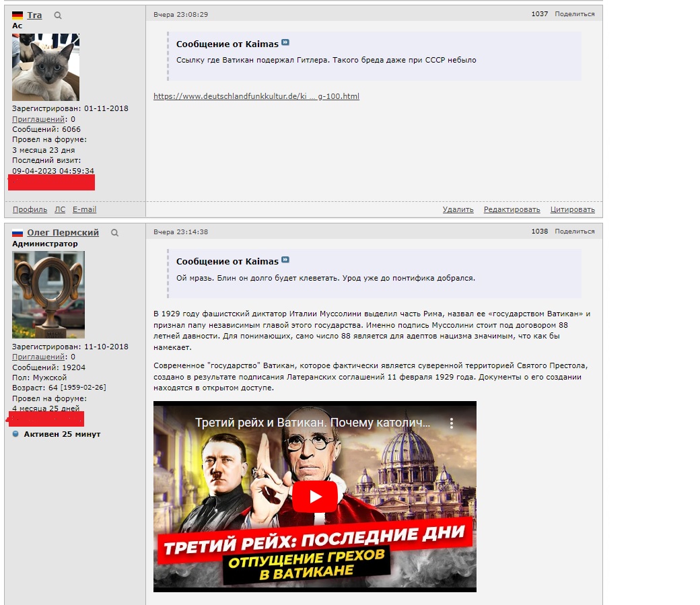The image size is (700, 605).
Task: Open ЛС private message link
Action: (x=60, y=209)
